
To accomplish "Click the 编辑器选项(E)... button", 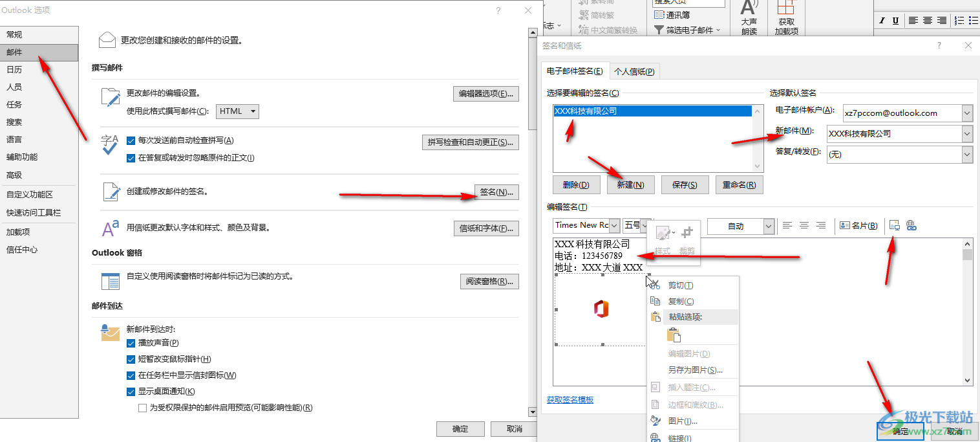I will [x=486, y=94].
